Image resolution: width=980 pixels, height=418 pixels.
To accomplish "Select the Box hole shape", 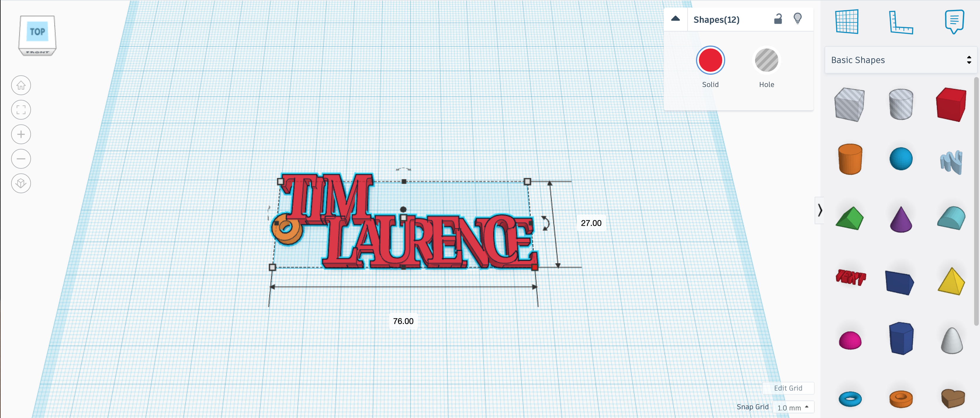I will click(849, 104).
